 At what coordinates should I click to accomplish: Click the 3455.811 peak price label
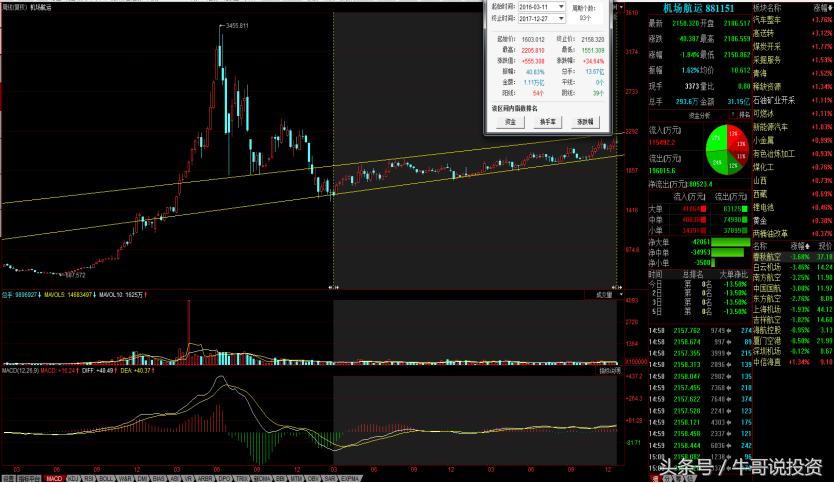pyautogui.click(x=237, y=26)
